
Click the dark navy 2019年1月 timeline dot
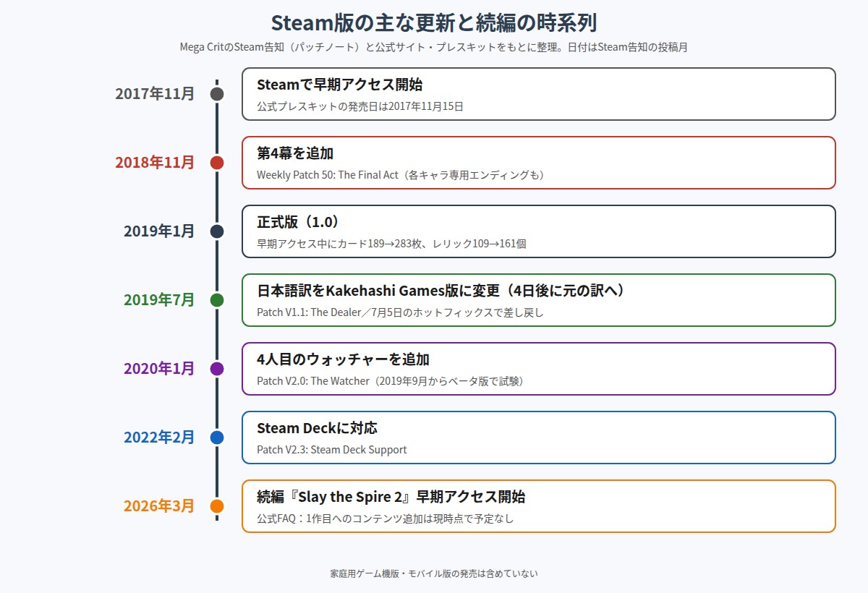click(217, 231)
